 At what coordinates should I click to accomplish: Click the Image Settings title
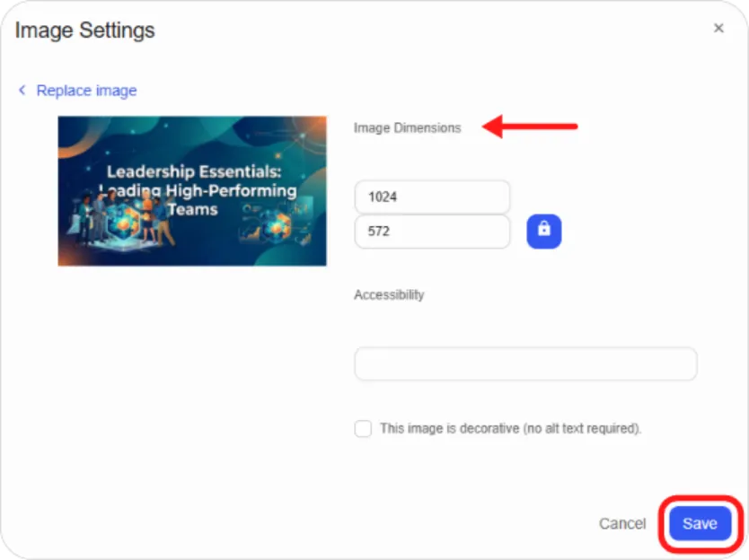pyautogui.click(x=85, y=31)
